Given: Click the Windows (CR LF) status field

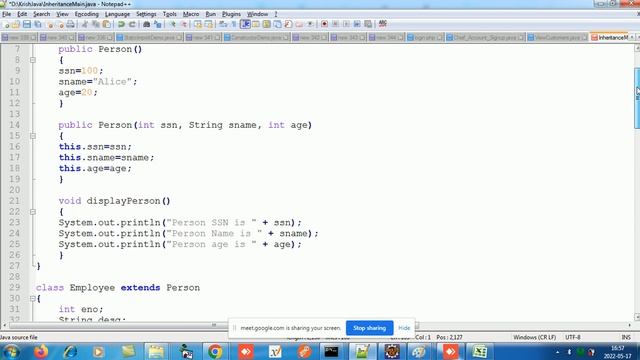Looking at the screenshot, I should pos(535,338).
